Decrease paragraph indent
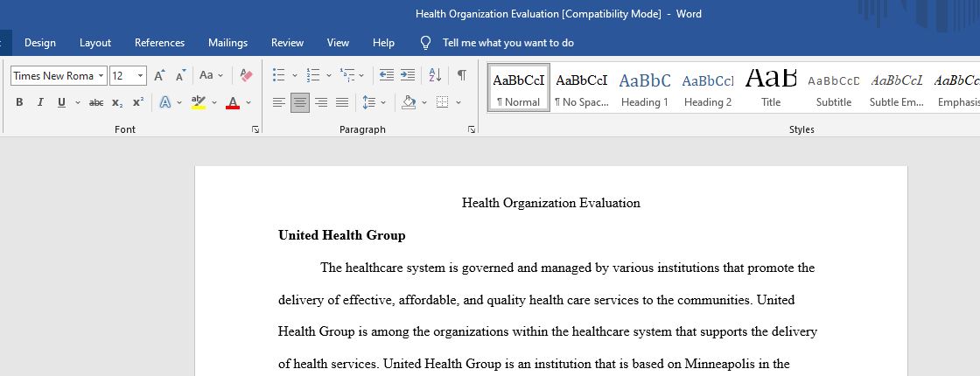The height and width of the screenshot is (376, 980). coord(387,75)
